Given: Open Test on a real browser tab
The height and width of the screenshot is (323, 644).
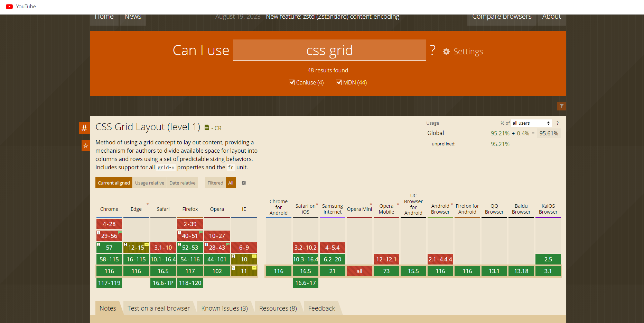Looking at the screenshot, I should point(159,308).
